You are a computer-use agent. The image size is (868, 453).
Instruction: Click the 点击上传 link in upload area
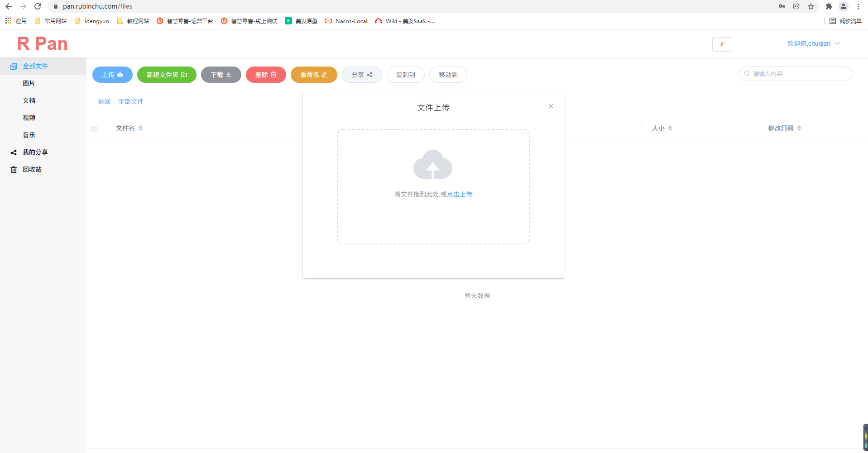[x=460, y=194]
